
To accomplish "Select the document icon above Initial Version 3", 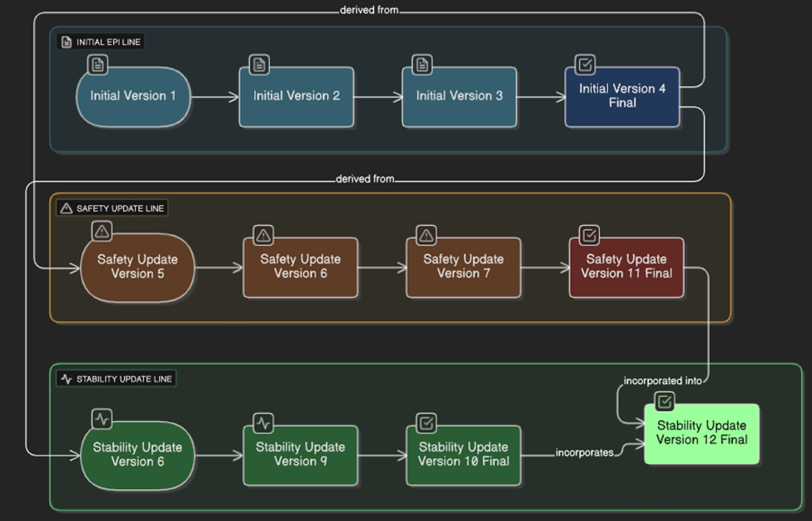I will point(421,65).
